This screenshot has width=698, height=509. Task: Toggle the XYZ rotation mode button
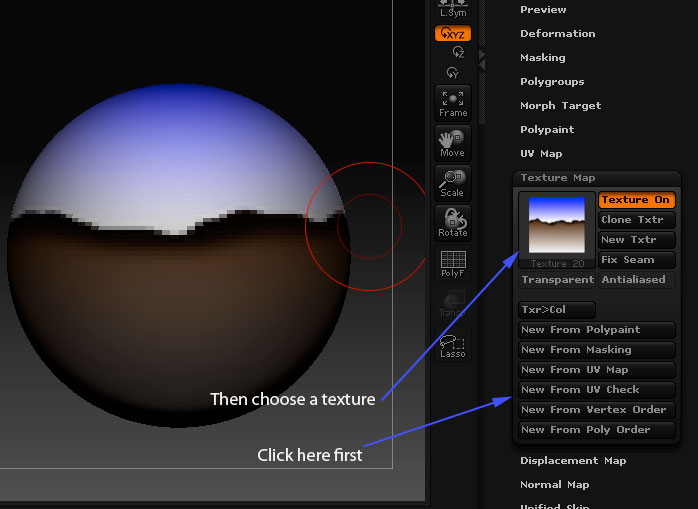453,33
